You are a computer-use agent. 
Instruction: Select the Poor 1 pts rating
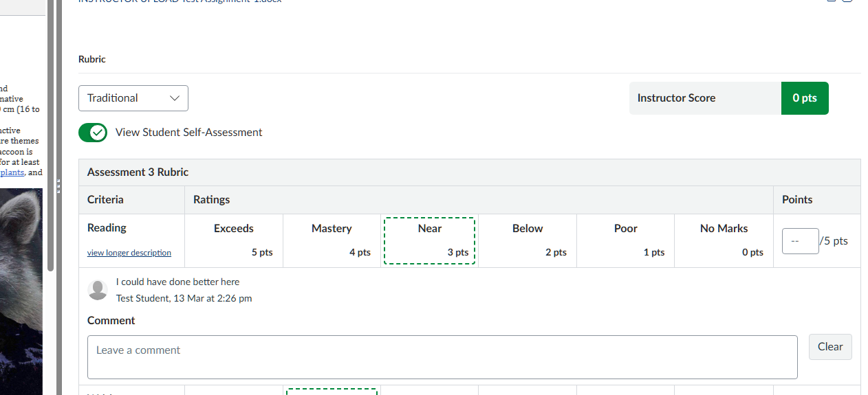[626, 240]
